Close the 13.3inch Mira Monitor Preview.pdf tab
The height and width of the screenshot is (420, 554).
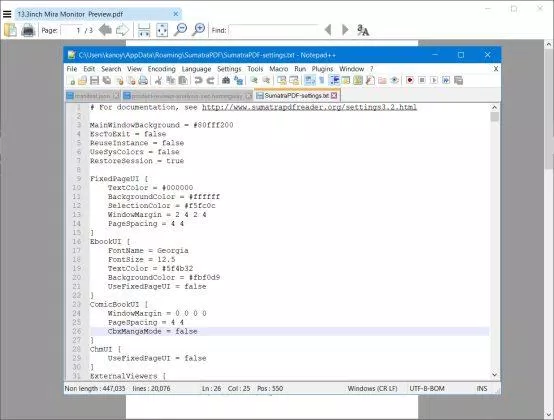point(176,14)
